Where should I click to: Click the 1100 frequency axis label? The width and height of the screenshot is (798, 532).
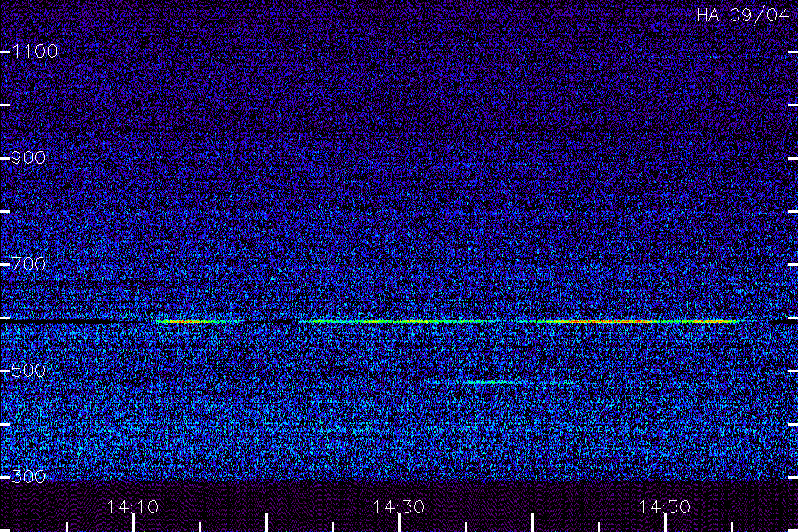(35, 51)
